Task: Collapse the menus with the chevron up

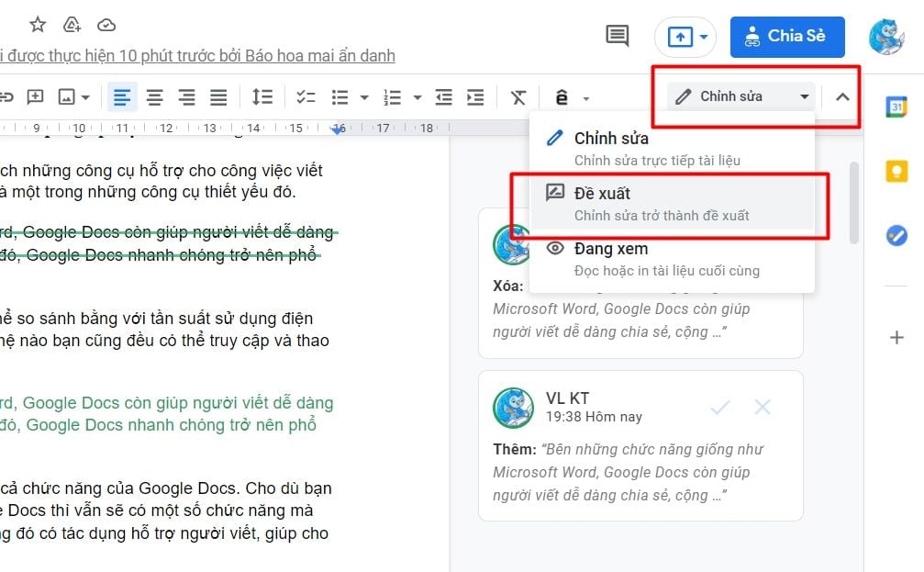Action: click(x=842, y=96)
